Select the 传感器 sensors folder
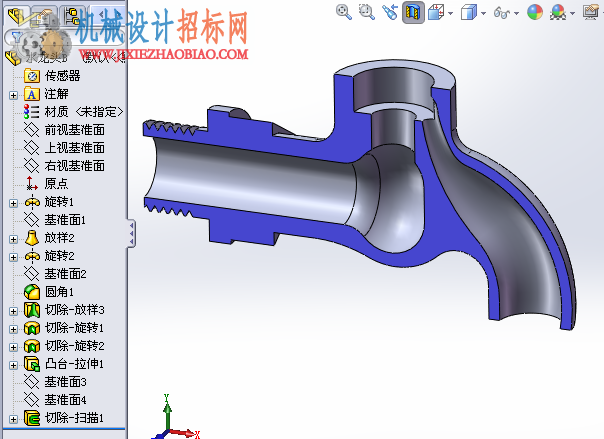The image size is (604, 439). (x=52, y=76)
